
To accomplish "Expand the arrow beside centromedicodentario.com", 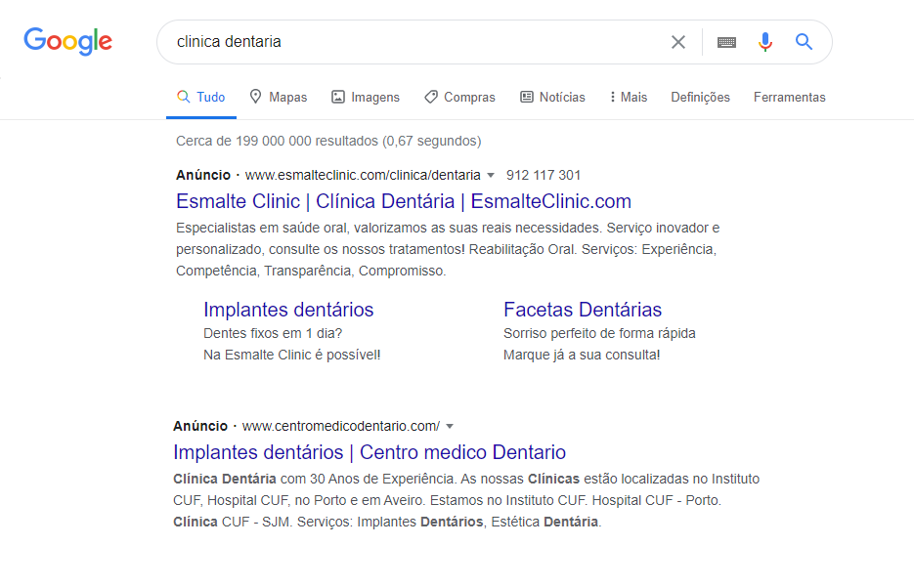I will [x=450, y=426].
